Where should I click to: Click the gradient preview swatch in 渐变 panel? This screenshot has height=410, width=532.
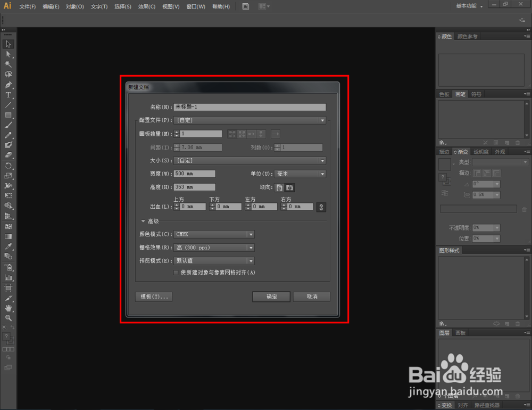[x=444, y=165]
